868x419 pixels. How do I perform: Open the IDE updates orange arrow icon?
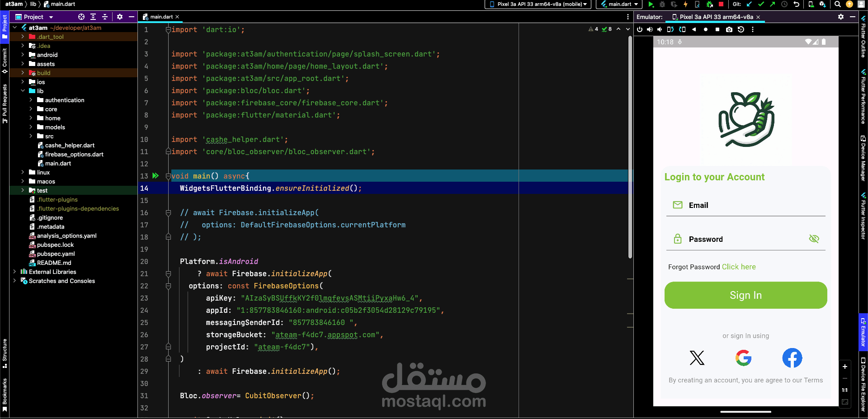coord(849,4)
